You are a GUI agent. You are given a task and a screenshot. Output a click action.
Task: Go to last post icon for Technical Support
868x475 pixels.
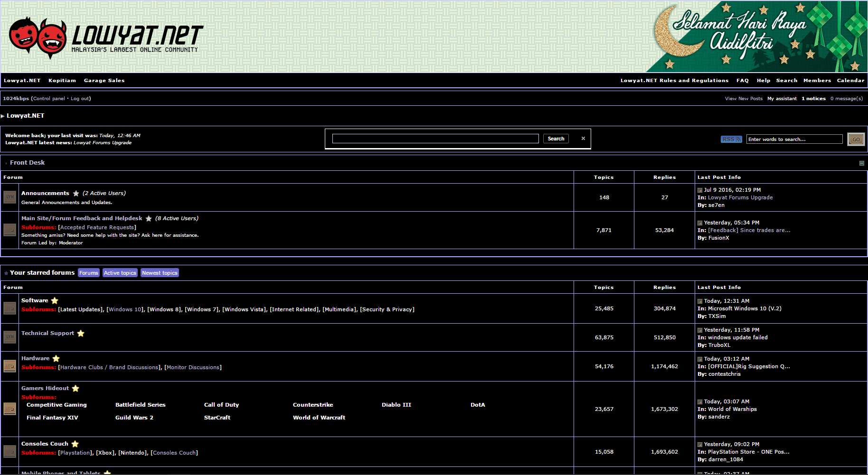pos(700,330)
